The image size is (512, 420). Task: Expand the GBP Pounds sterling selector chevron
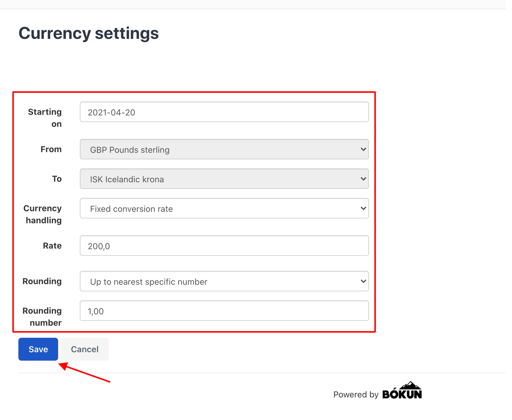[x=363, y=149]
